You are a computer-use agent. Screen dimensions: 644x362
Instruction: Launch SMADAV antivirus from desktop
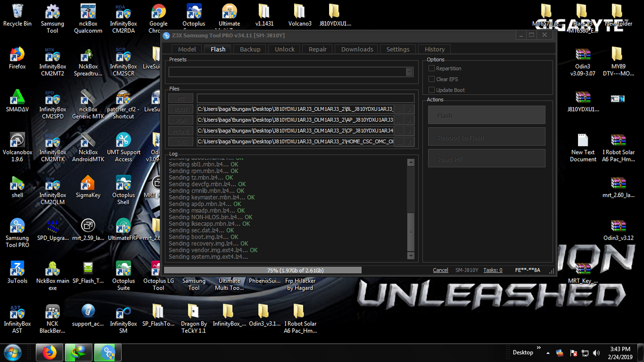coord(17,101)
